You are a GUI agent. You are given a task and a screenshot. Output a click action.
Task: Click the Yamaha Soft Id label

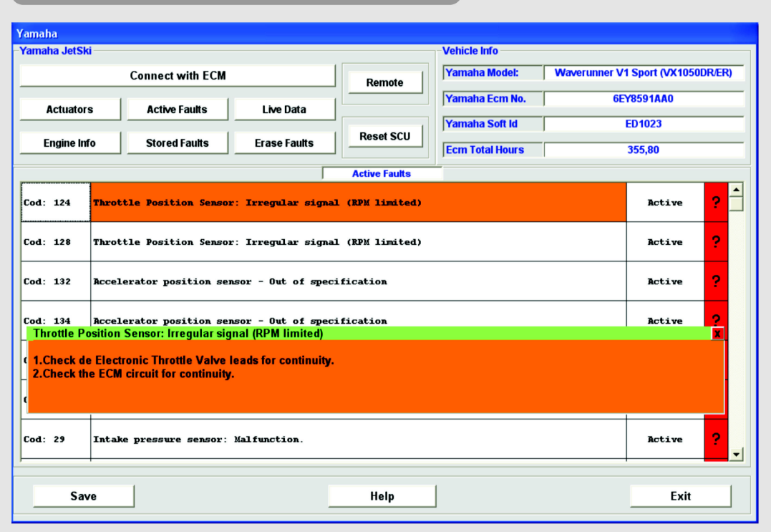(493, 124)
